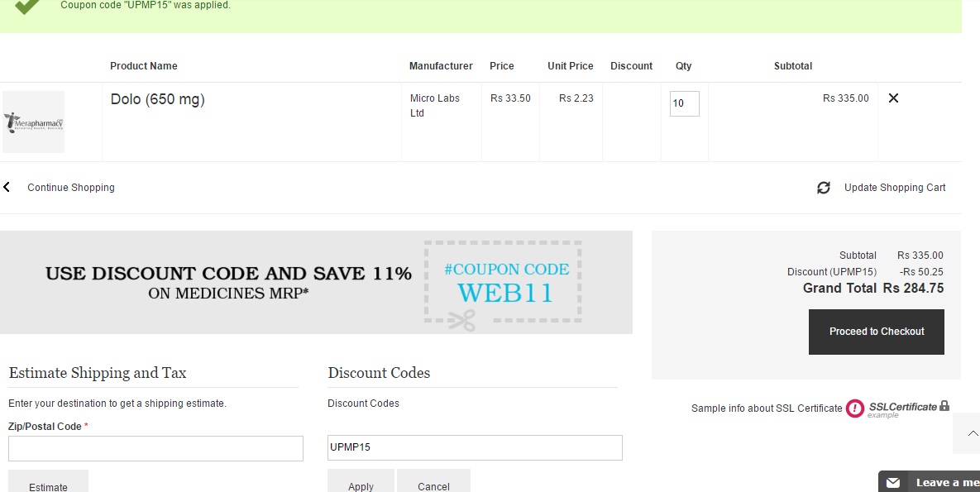This screenshot has height=492, width=980.
Task: Click the green checkmark success icon
Action: tap(27, 7)
